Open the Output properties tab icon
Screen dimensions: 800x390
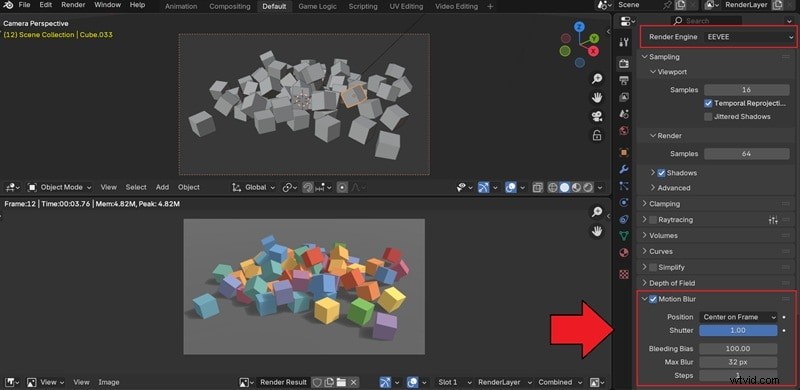coord(623,80)
